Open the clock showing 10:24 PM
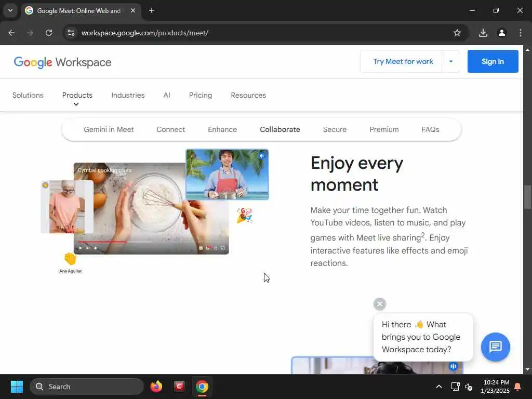The width and height of the screenshot is (532, 399). 495,387
